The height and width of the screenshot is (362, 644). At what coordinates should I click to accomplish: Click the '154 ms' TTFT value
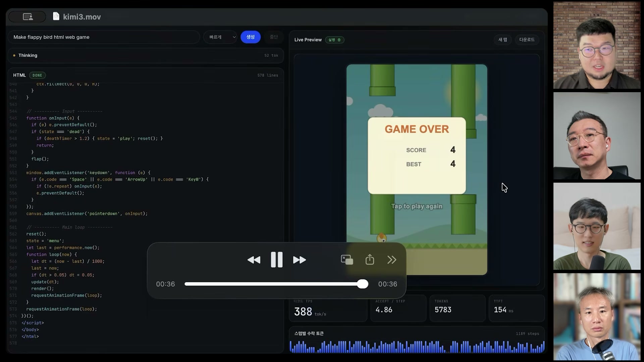click(503, 310)
